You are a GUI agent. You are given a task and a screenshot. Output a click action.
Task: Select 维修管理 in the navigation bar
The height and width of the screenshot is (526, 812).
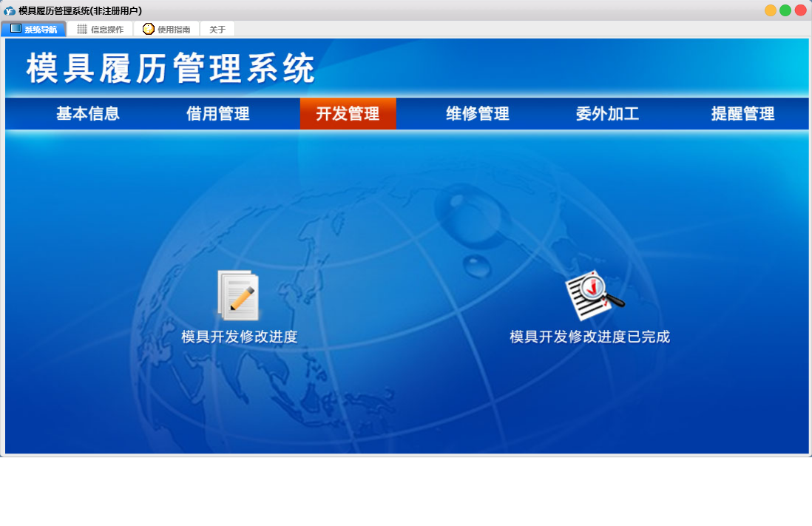pos(478,113)
